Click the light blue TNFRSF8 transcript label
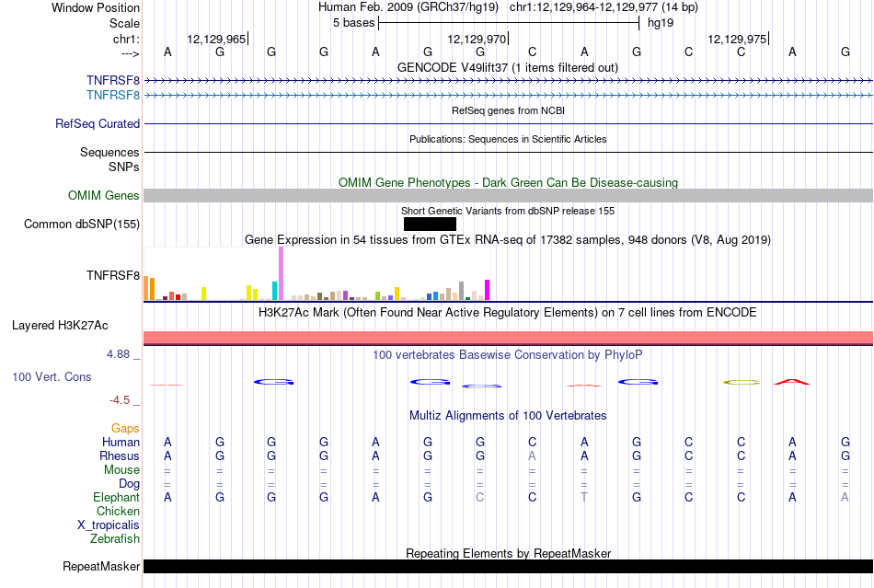Screen dimensions: 874x588 click(112, 96)
